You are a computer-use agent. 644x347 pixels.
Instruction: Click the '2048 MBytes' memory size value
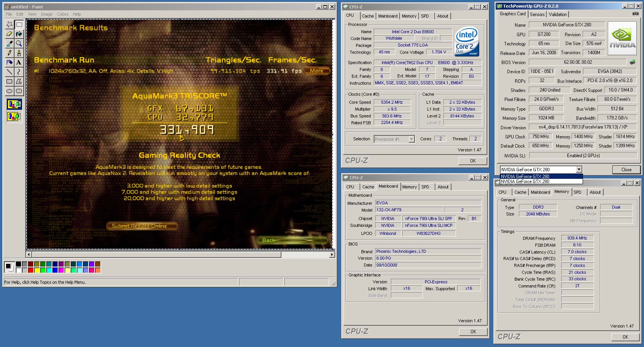click(x=538, y=214)
